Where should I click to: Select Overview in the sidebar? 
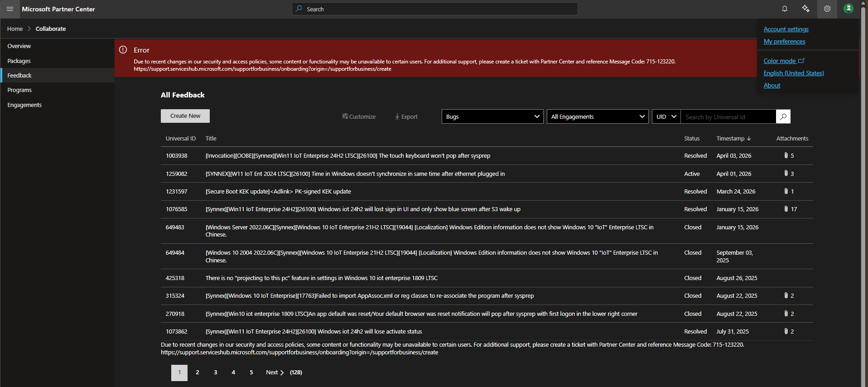[x=58, y=46]
